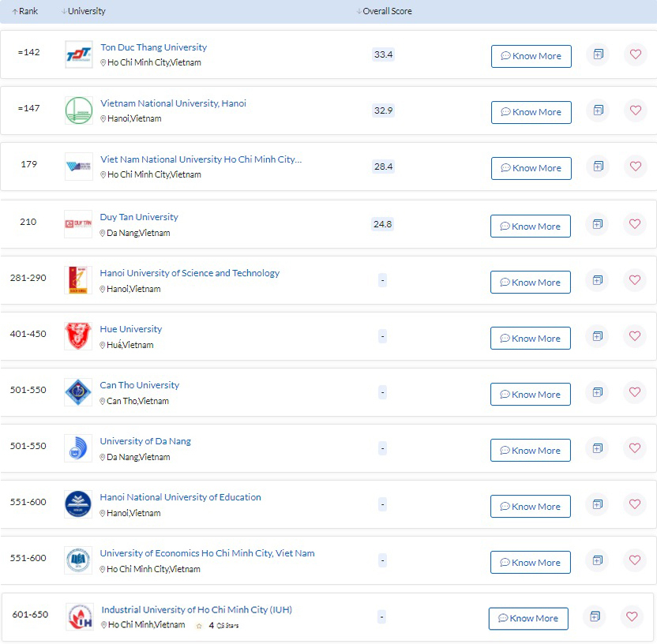Click Know More for Can Tho University
Viewport: 657px width, 644px height.
[530, 395]
